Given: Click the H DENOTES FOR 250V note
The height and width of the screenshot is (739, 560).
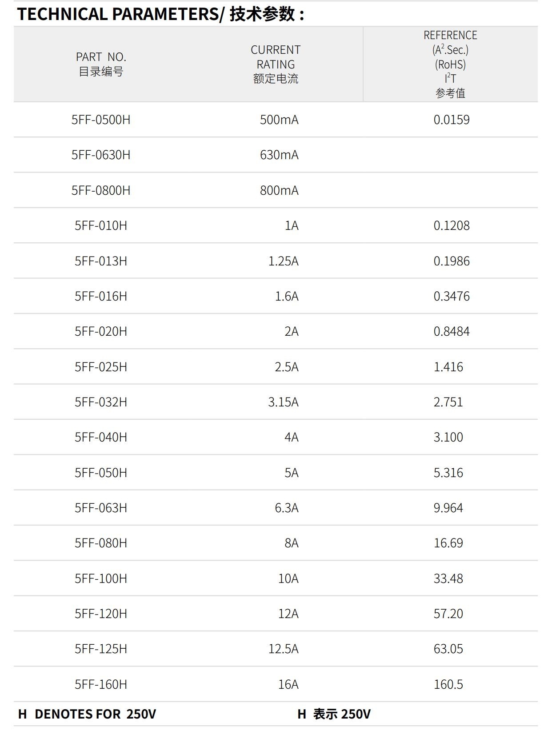Looking at the screenshot, I should click(x=87, y=714).
